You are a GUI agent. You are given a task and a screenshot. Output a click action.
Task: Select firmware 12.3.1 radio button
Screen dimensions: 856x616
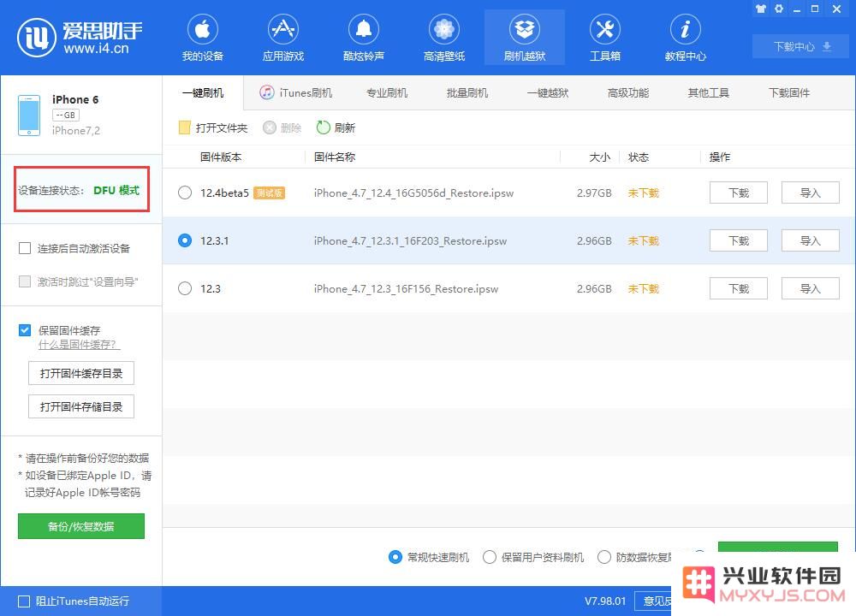tap(185, 240)
